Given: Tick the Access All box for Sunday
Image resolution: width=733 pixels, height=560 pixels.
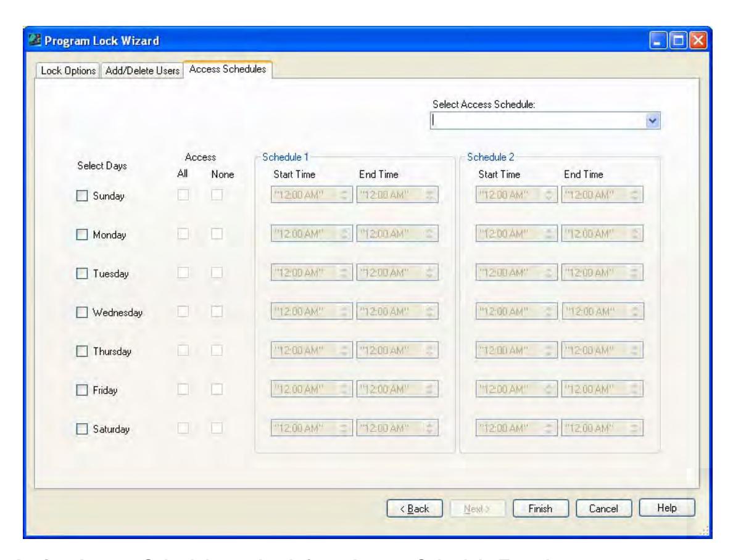Looking at the screenshot, I should (183, 194).
